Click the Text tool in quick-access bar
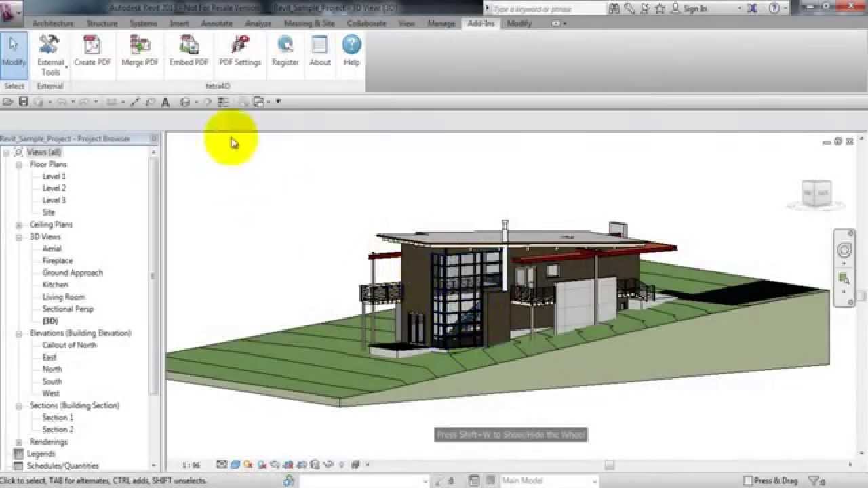This screenshot has width=868, height=488. (165, 102)
